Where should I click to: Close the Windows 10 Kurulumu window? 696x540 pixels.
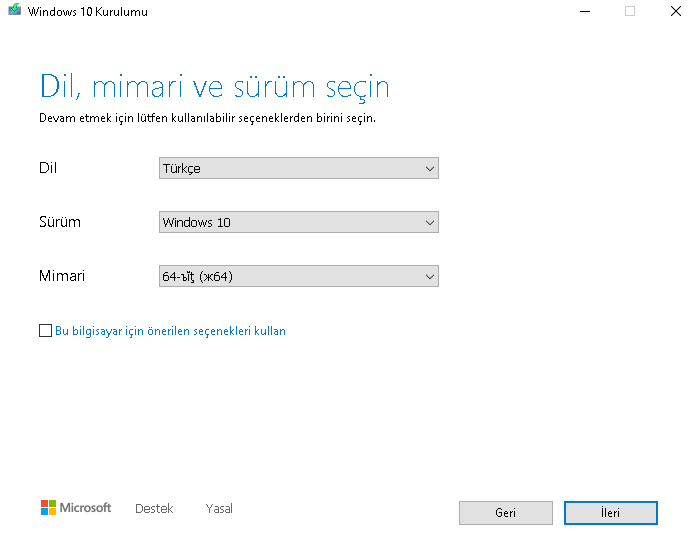click(676, 11)
